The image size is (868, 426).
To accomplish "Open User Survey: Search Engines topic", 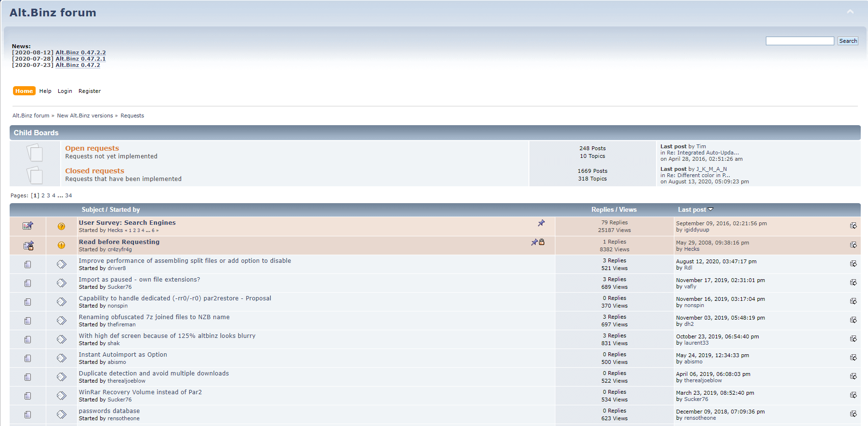I will click(x=127, y=222).
